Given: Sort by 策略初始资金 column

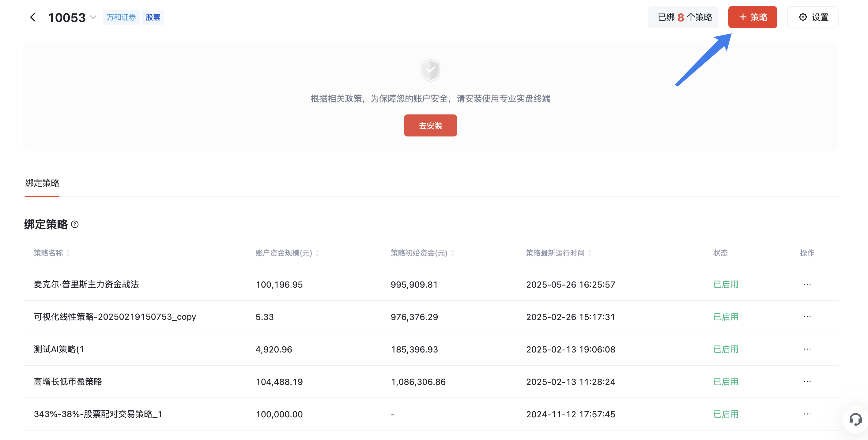Looking at the screenshot, I should click(x=453, y=253).
